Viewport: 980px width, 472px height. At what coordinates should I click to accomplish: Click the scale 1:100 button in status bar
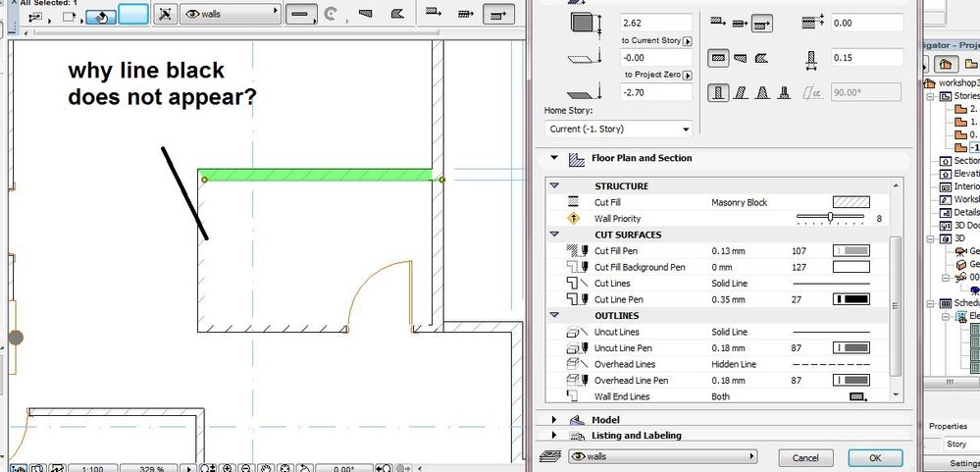[x=94, y=468]
